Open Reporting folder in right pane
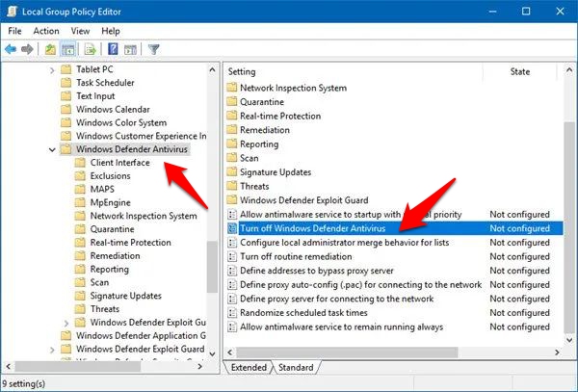578x392 pixels. 259,144
